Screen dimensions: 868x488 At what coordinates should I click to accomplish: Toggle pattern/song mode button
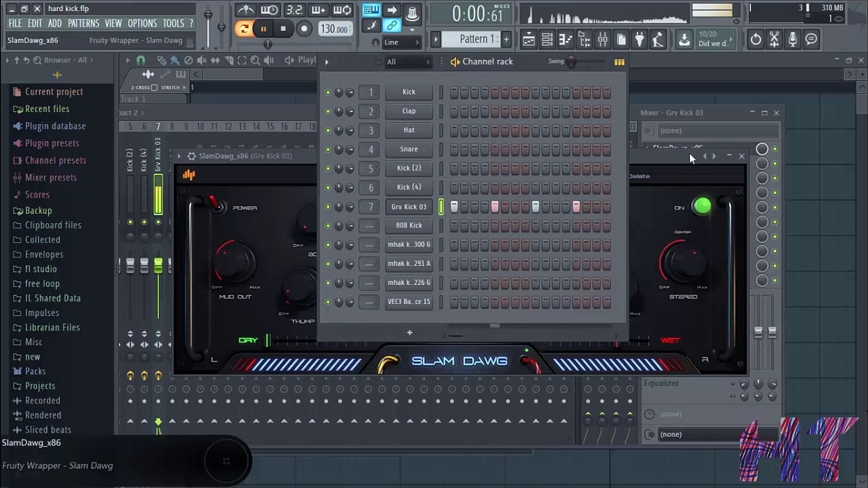[x=243, y=29]
